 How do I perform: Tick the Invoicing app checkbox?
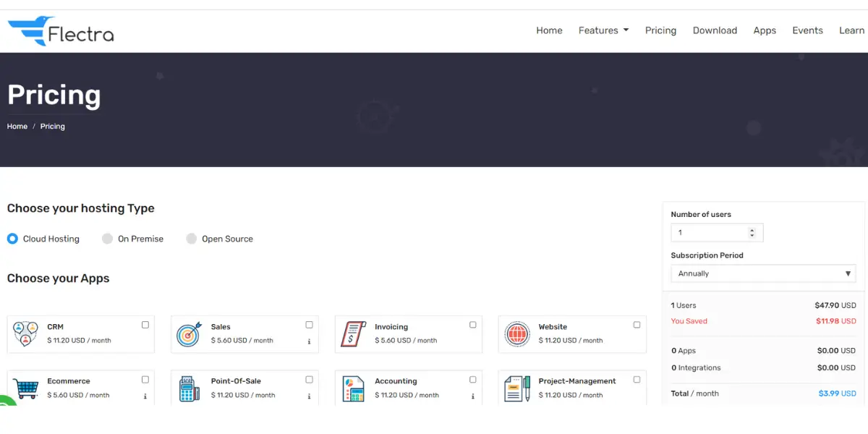[473, 325]
